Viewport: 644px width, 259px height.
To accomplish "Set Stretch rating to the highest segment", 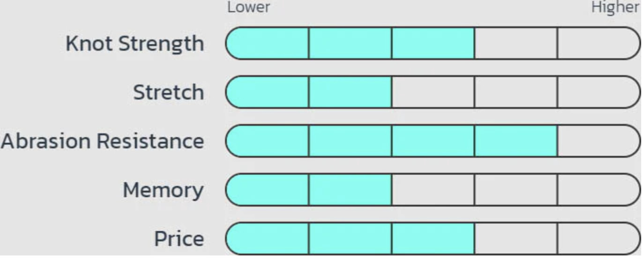I will [598, 92].
